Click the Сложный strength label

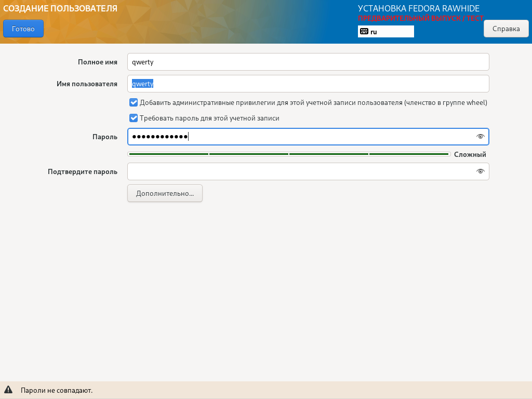coord(470,155)
